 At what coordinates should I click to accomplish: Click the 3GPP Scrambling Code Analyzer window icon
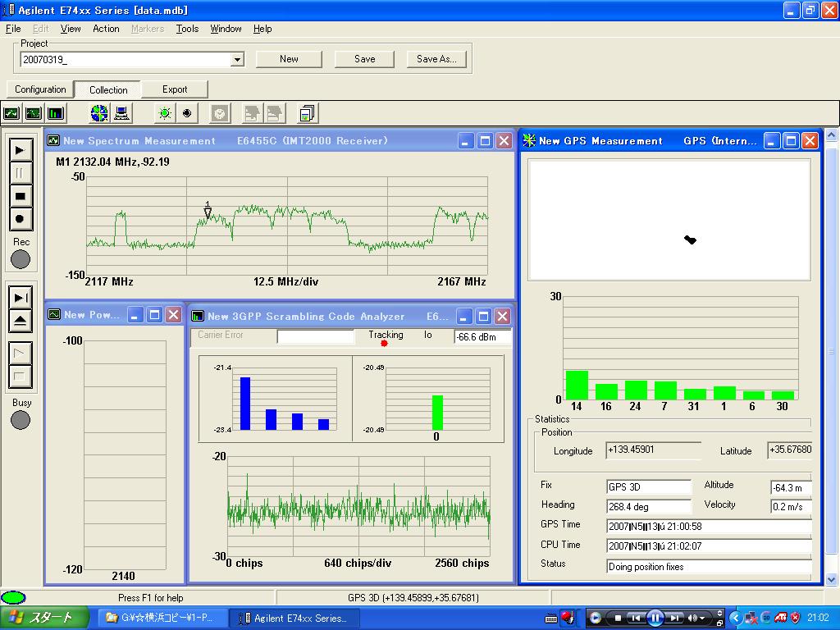click(198, 316)
